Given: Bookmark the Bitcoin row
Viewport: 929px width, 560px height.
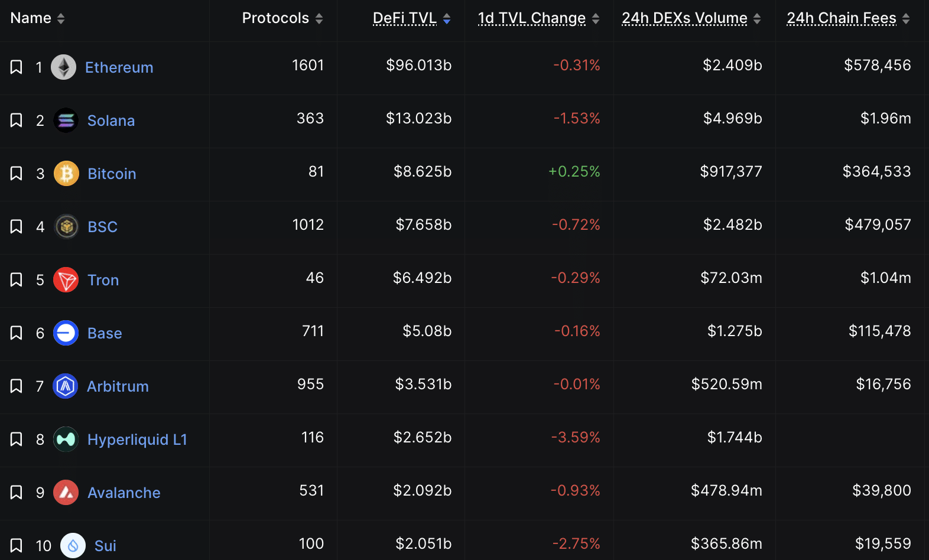Looking at the screenshot, I should [16, 174].
